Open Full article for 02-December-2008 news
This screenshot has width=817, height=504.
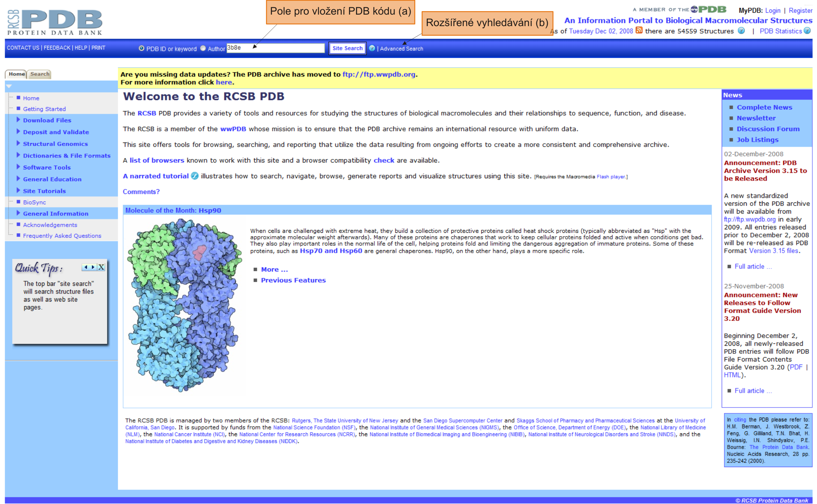pos(753,267)
